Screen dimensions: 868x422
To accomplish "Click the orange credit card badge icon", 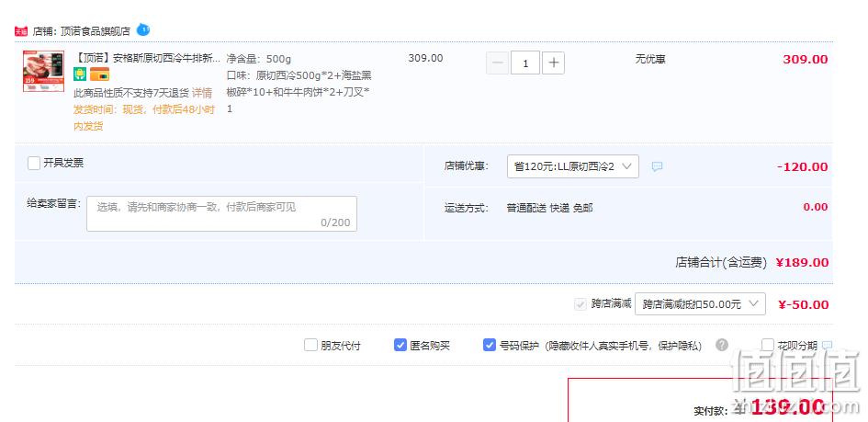I will pos(99,74).
